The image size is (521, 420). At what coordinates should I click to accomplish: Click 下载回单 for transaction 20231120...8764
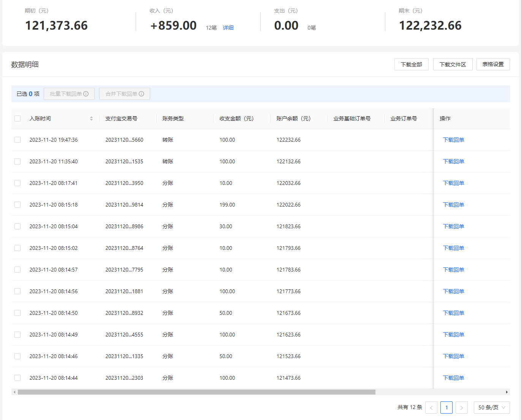coord(454,248)
